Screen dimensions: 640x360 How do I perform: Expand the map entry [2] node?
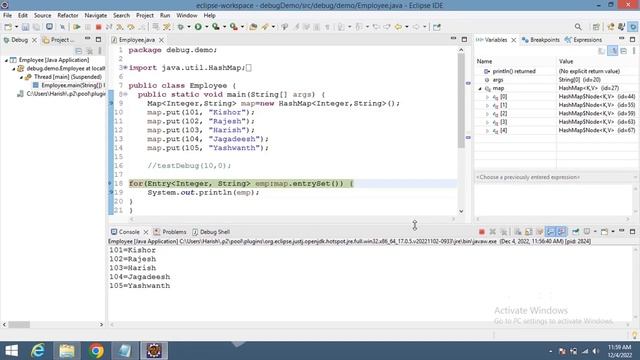coord(487,114)
